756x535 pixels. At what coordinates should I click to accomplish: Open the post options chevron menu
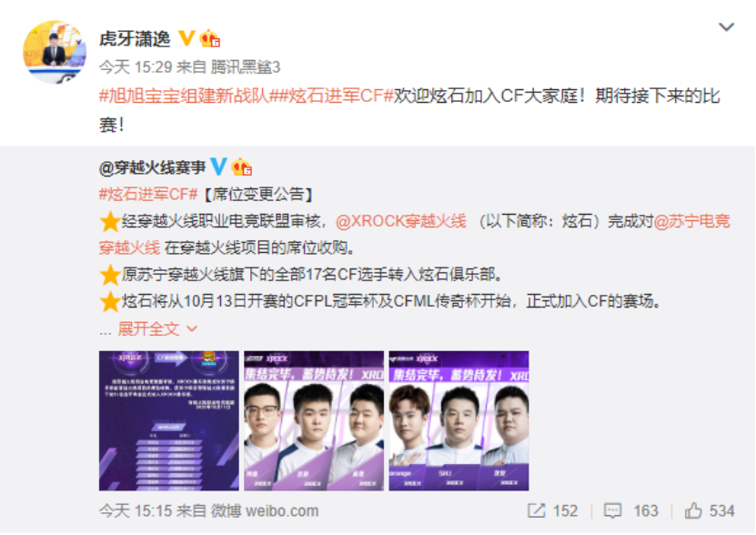(x=726, y=26)
